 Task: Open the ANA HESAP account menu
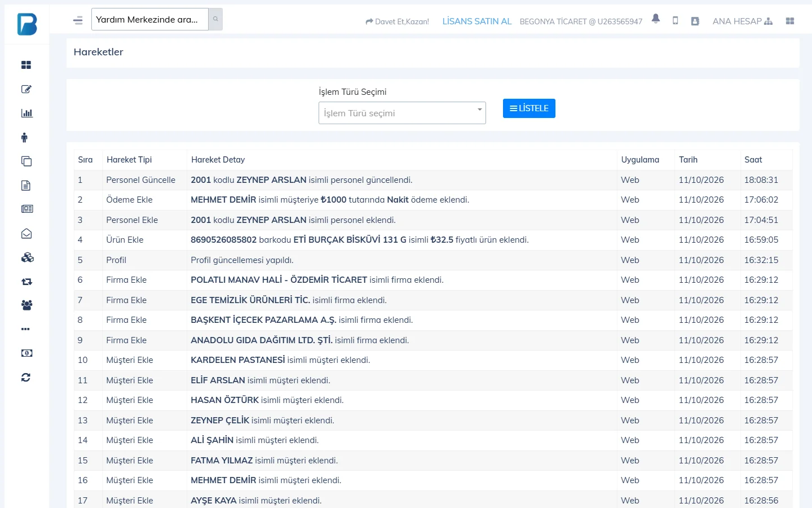742,21
